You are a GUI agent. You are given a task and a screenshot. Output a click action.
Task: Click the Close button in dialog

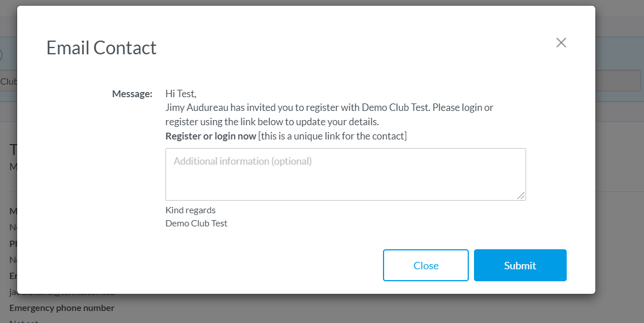click(x=426, y=265)
